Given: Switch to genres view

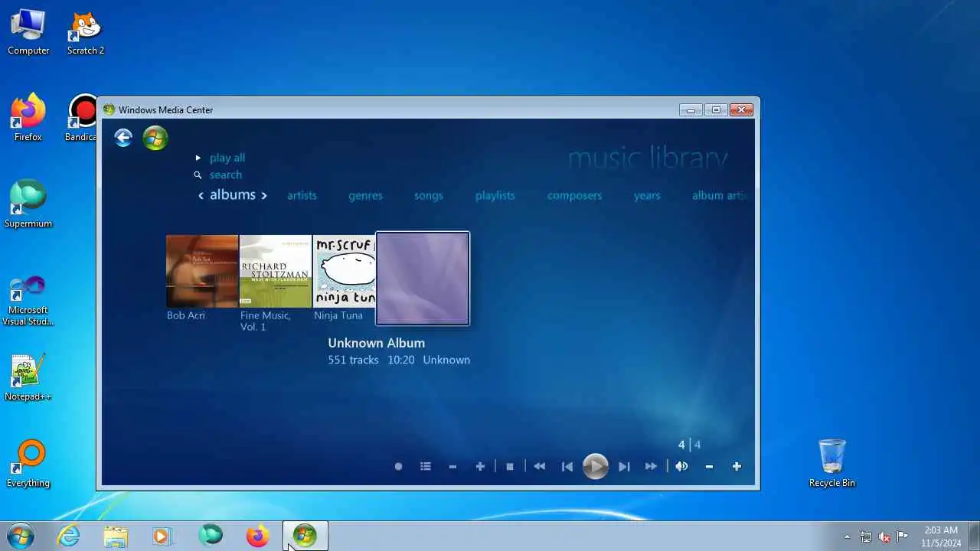Looking at the screenshot, I should pyautogui.click(x=365, y=195).
